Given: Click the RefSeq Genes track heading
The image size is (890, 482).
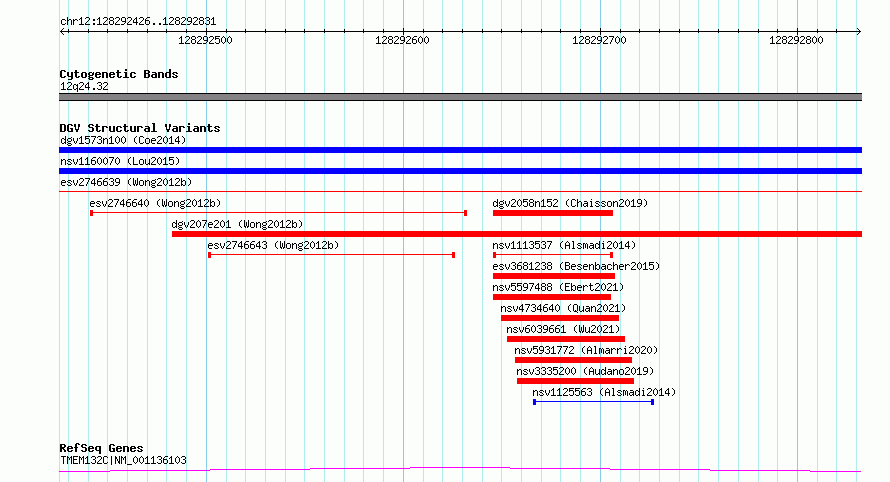Looking at the screenshot, I should (x=101, y=448).
